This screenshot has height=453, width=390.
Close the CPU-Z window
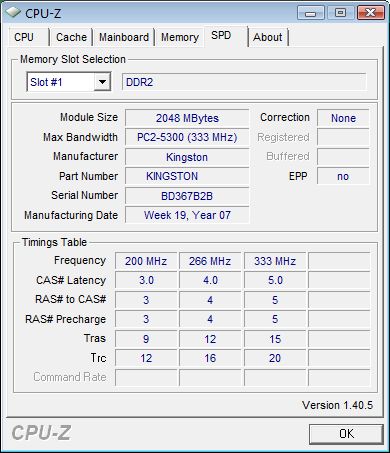370,13
